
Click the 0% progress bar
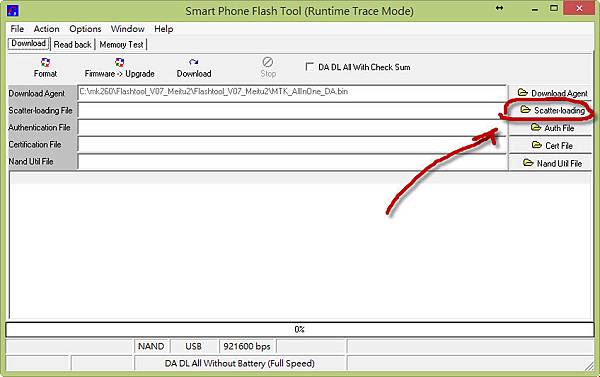pyautogui.click(x=300, y=330)
